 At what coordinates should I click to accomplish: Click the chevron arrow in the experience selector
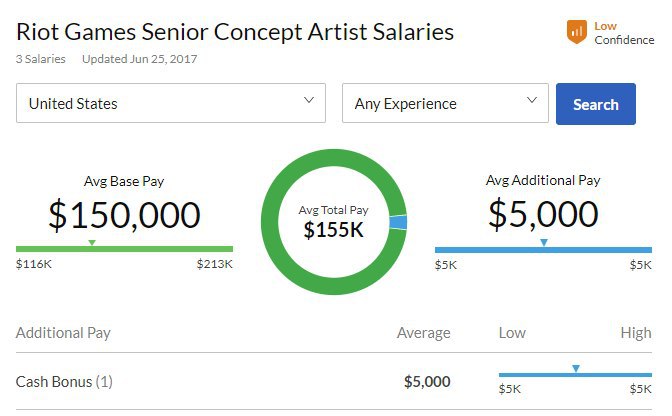531,100
